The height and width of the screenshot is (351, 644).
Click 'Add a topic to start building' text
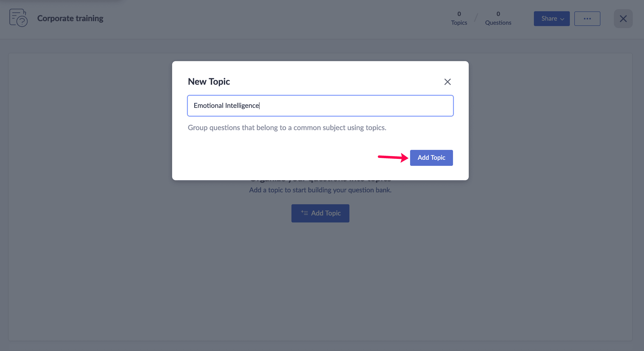(x=320, y=190)
